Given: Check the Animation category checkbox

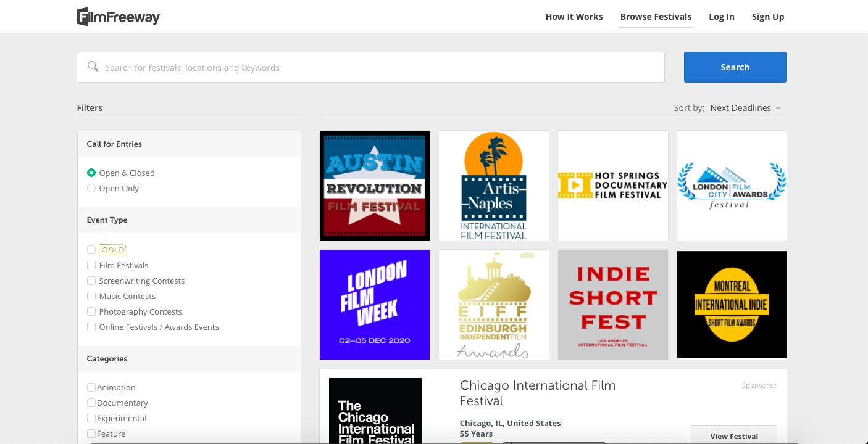Looking at the screenshot, I should 91,387.
